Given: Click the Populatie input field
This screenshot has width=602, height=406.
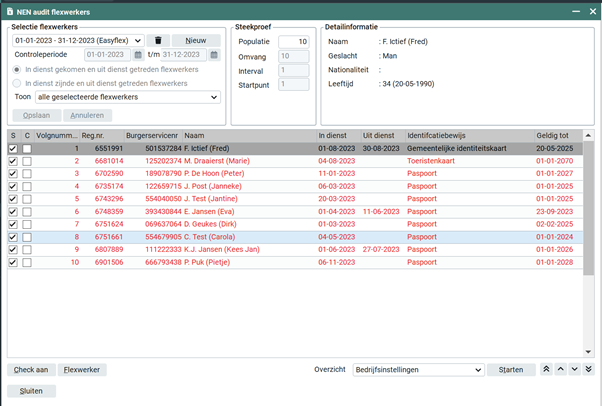Looking at the screenshot, I should tap(291, 41).
